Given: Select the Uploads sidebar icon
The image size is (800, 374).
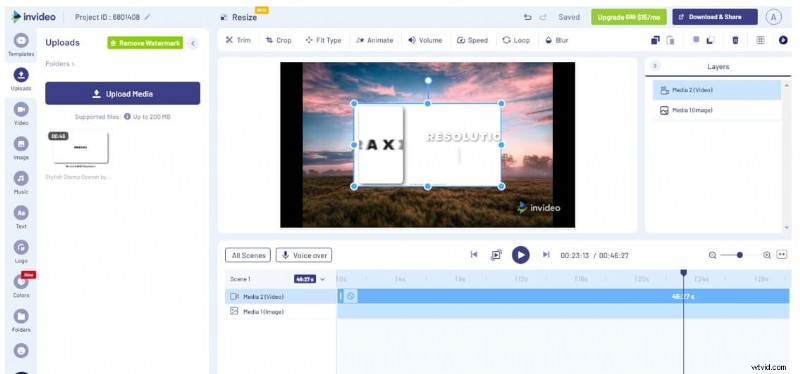Looking at the screenshot, I should (x=21, y=79).
